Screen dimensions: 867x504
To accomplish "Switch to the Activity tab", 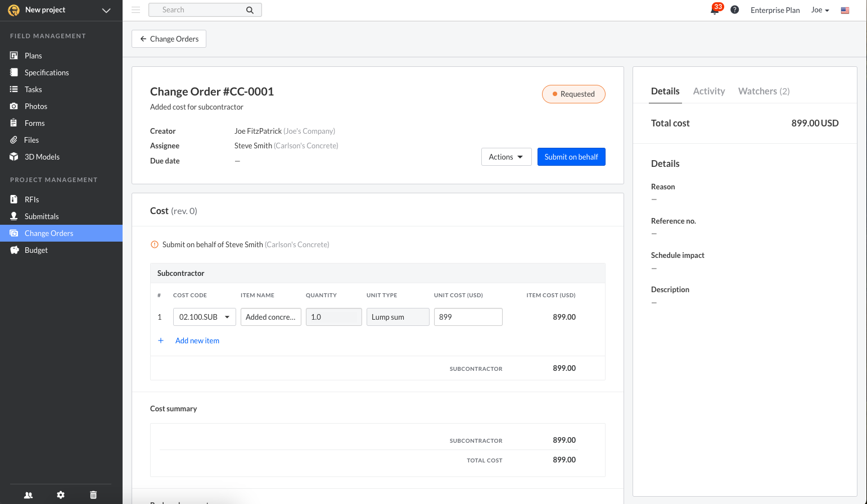I will [708, 91].
